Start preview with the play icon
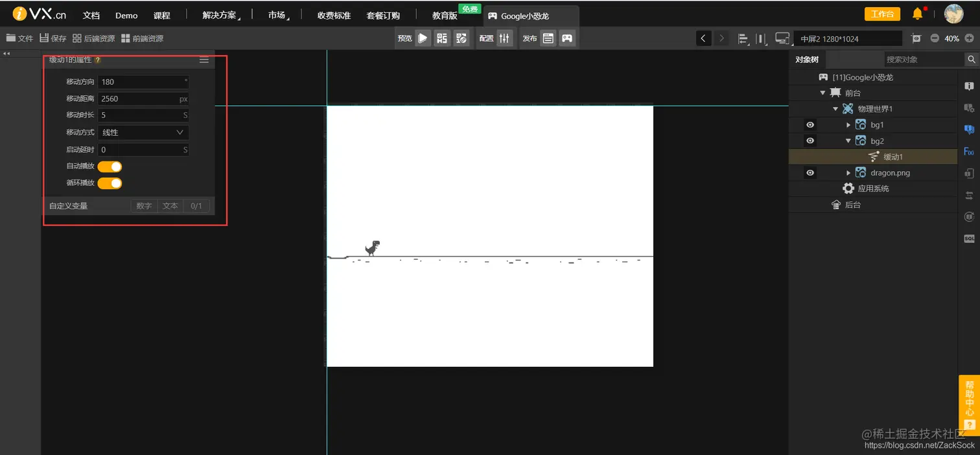This screenshot has width=980, height=455. (423, 38)
